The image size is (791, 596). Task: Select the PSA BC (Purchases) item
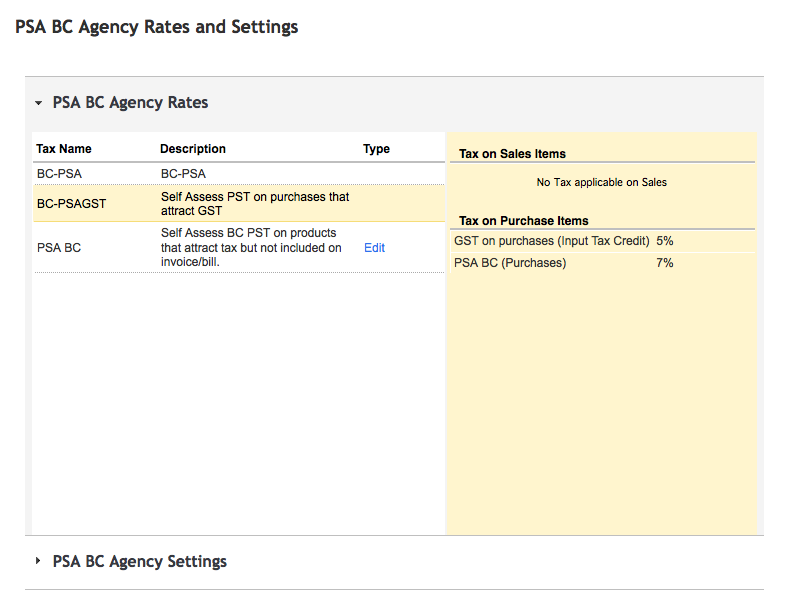[510, 263]
